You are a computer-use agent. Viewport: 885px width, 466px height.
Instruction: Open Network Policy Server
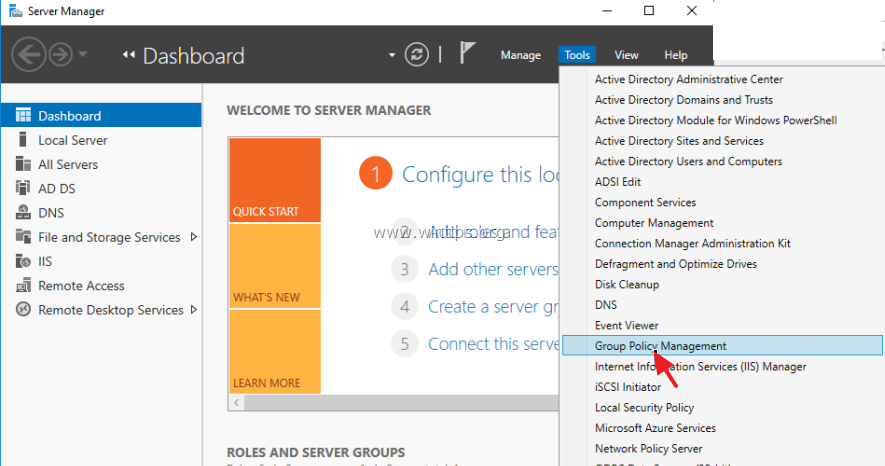(x=649, y=449)
